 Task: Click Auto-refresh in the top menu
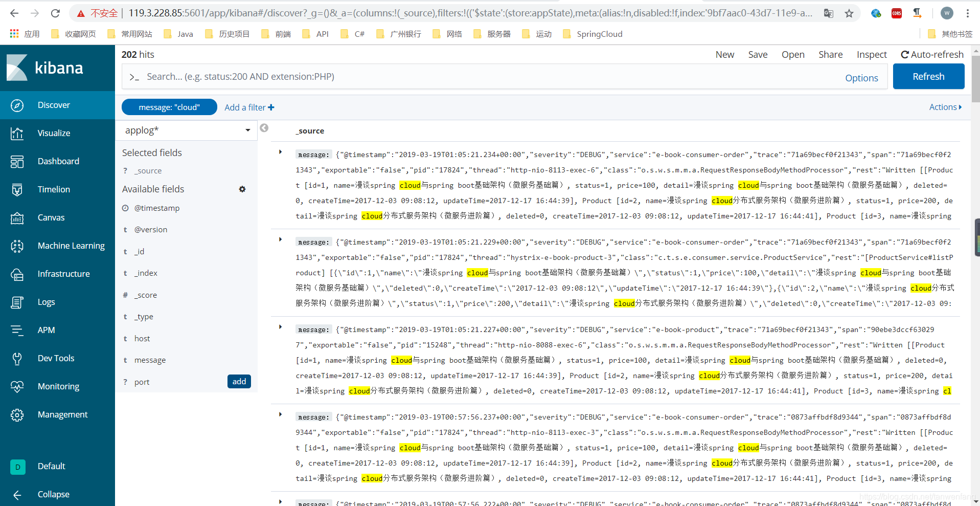click(932, 55)
